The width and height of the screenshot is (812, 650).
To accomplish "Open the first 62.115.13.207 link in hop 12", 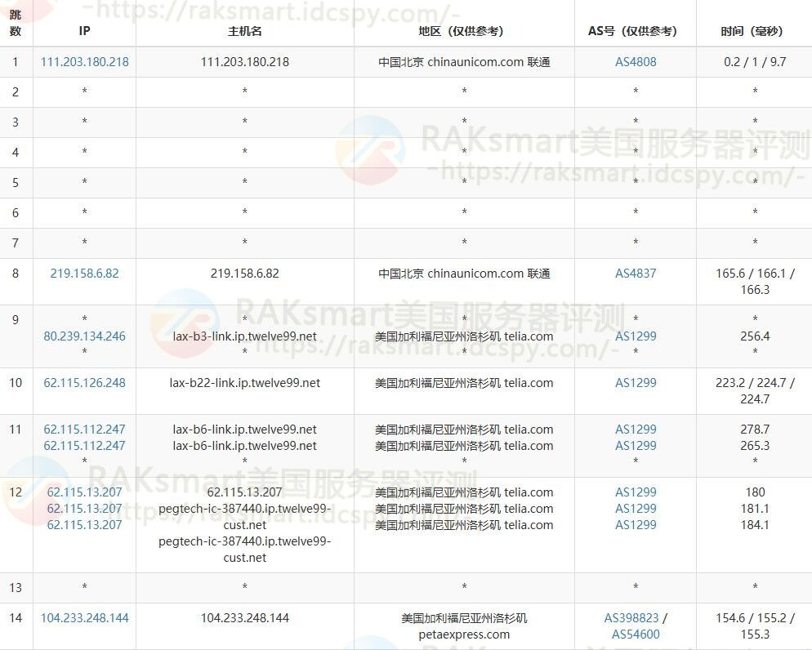I will coord(84,492).
